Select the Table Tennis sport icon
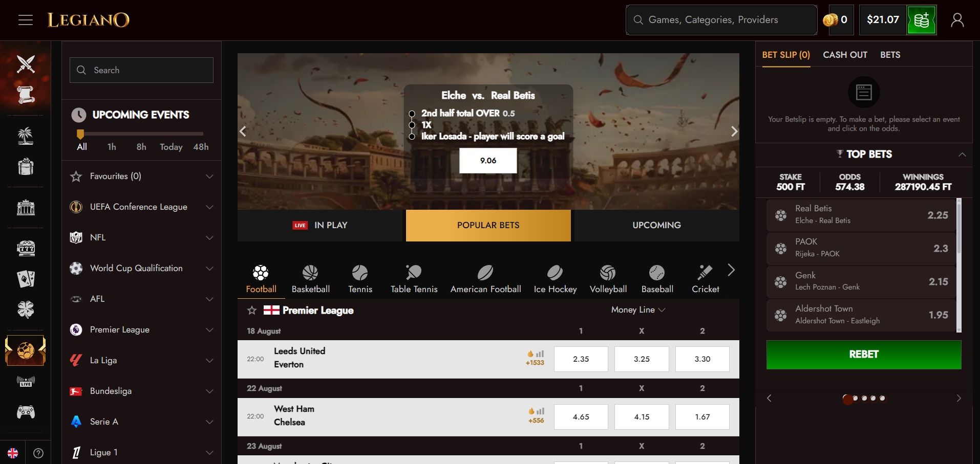The height and width of the screenshot is (464, 980). point(414,279)
